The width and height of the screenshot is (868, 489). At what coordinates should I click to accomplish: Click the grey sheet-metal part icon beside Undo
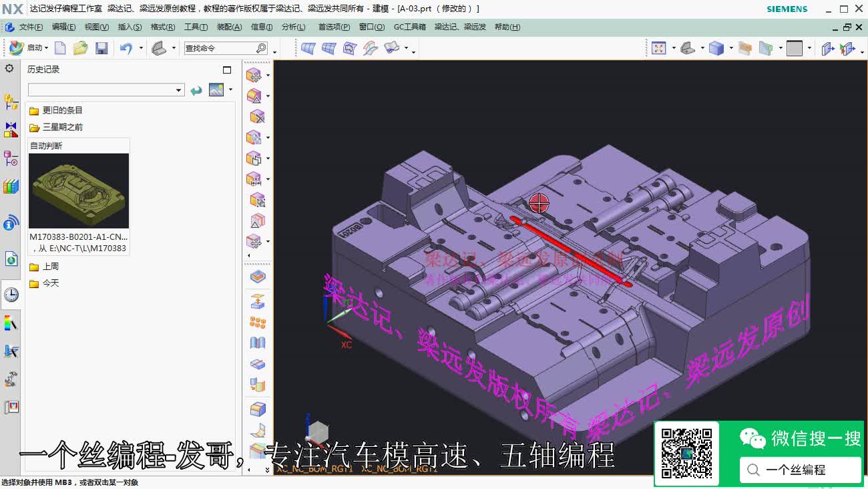(159, 48)
